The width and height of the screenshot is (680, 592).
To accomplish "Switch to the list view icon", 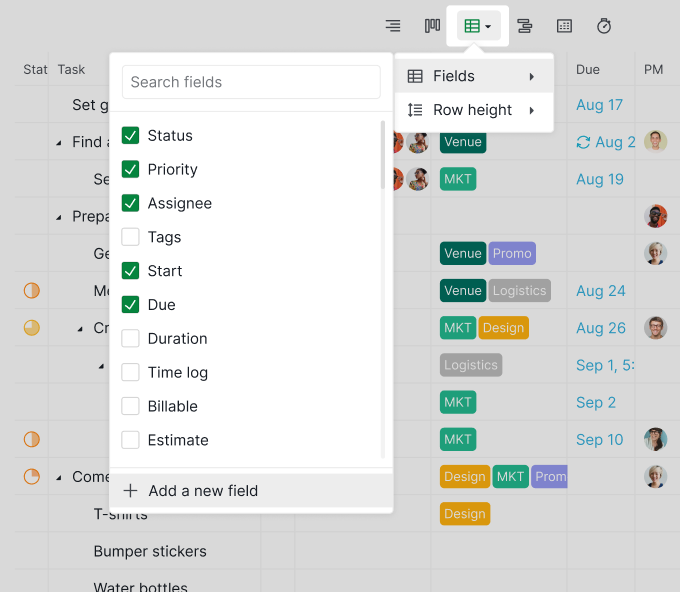I will (393, 26).
